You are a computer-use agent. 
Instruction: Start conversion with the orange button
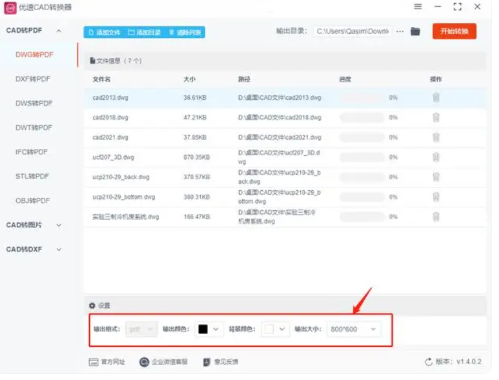[x=454, y=31]
